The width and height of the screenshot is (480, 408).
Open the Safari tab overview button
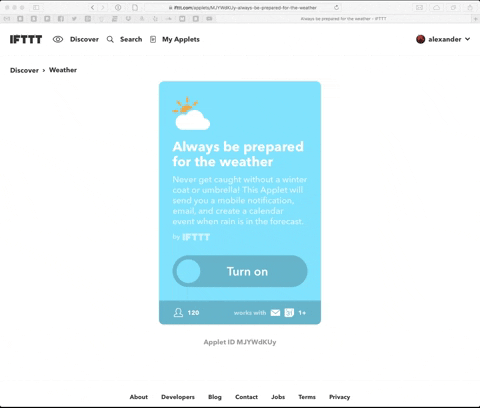(453, 7)
